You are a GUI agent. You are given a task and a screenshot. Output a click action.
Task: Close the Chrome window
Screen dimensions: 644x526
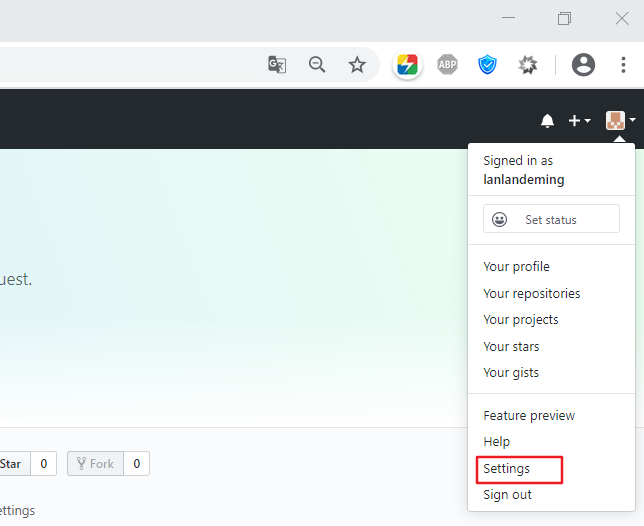coord(622,18)
